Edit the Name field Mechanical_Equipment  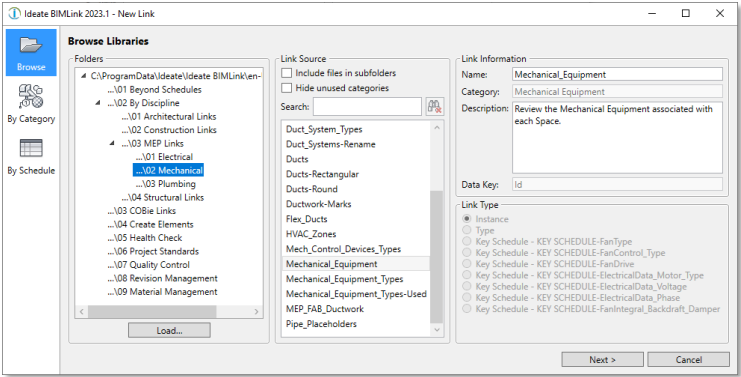(x=617, y=75)
